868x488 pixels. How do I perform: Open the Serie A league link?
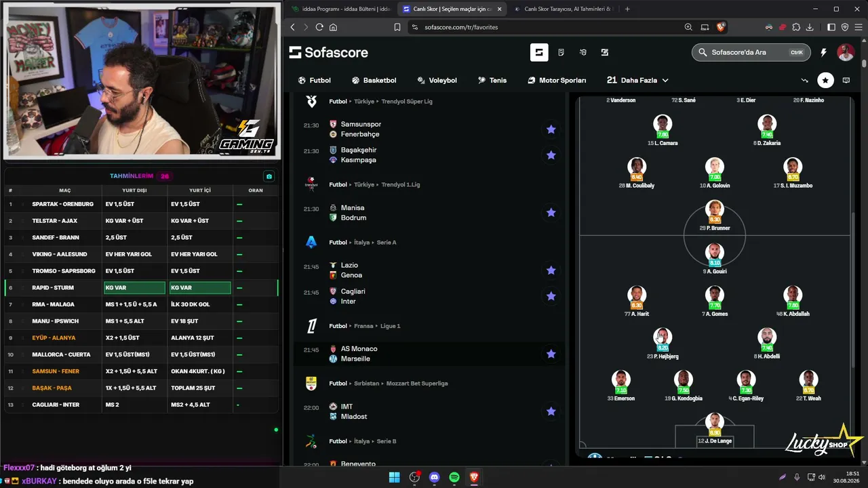click(386, 242)
